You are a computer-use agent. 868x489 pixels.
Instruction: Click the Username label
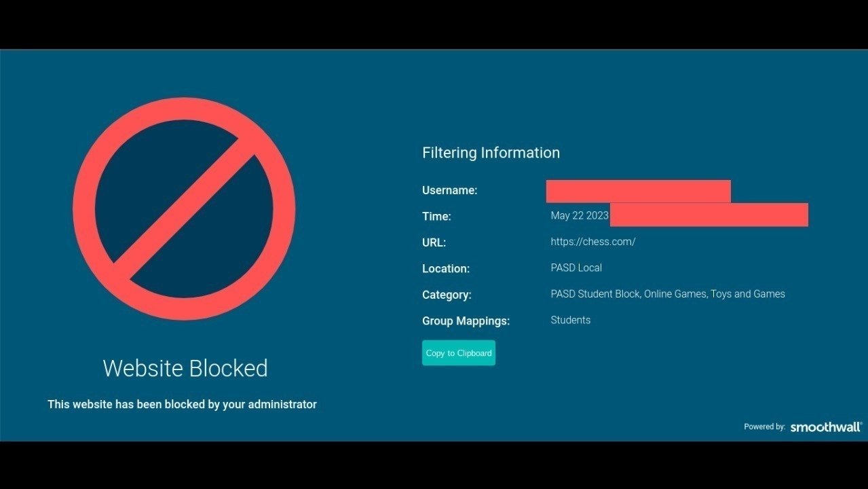tap(449, 190)
